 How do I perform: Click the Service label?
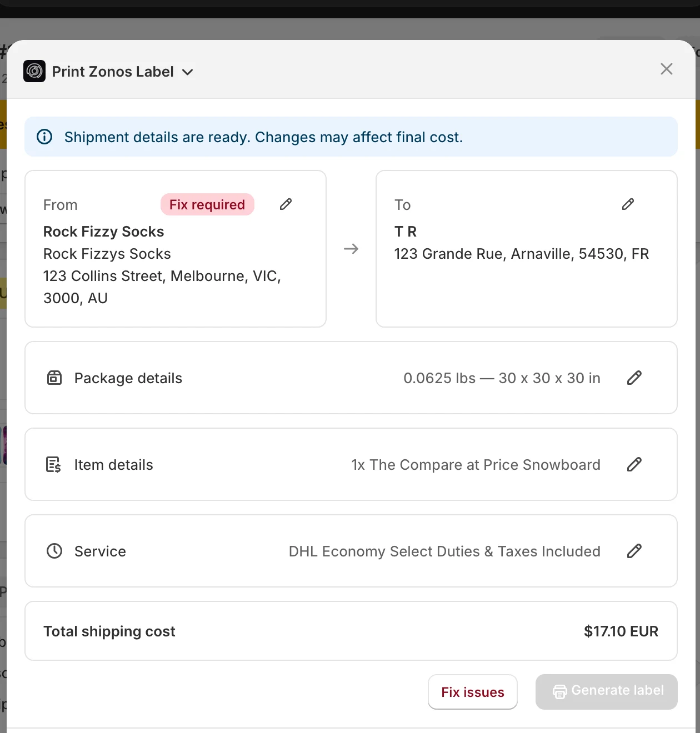pyautogui.click(x=100, y=551)
